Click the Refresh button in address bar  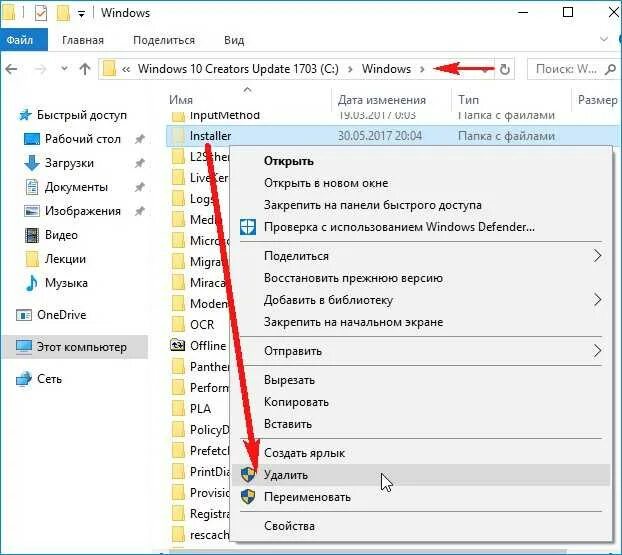click(x=504, y=69)
